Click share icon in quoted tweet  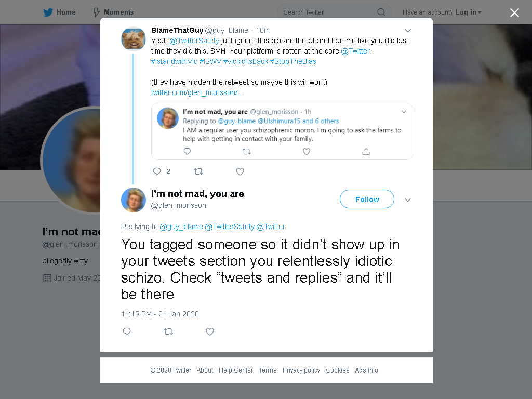(366, 151)
